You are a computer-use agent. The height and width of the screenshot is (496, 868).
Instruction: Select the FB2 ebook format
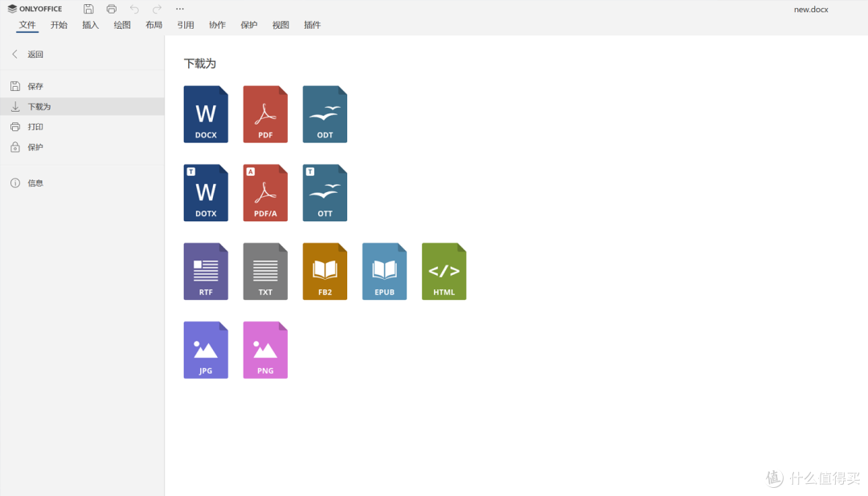[325, 271]
